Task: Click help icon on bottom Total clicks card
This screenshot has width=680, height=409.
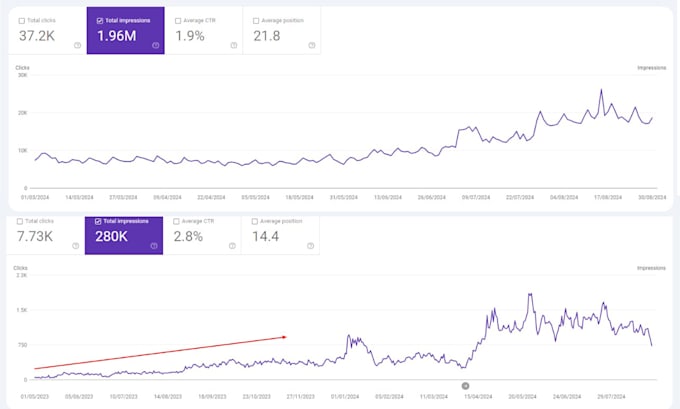Action: pyautogui.click(x=75, y=246)
